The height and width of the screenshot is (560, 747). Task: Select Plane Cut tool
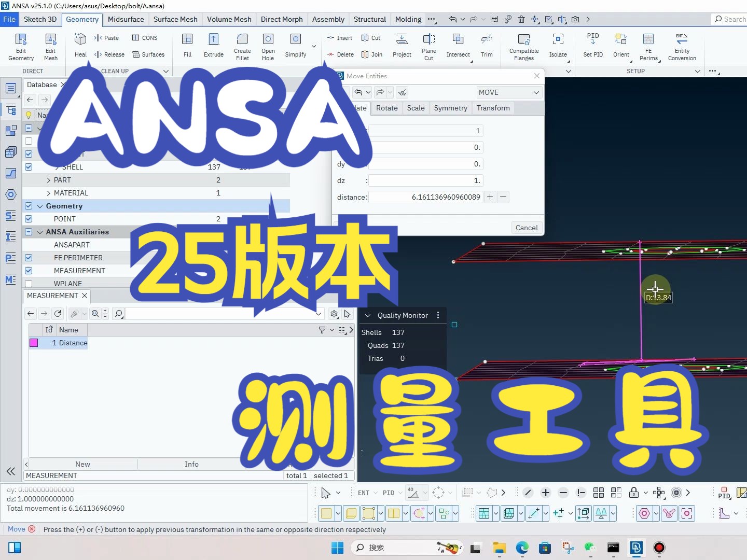coord(429,47)
